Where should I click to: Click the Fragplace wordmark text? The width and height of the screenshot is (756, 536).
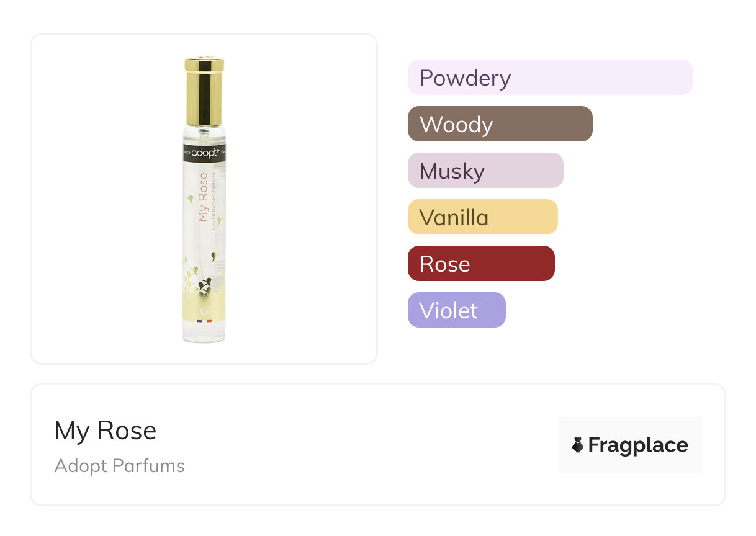click(638, 445)
